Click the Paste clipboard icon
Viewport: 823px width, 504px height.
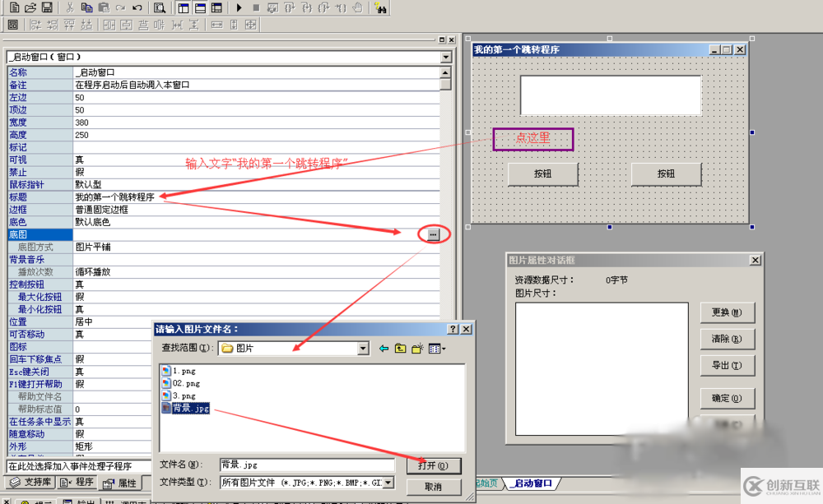[104, 8]
